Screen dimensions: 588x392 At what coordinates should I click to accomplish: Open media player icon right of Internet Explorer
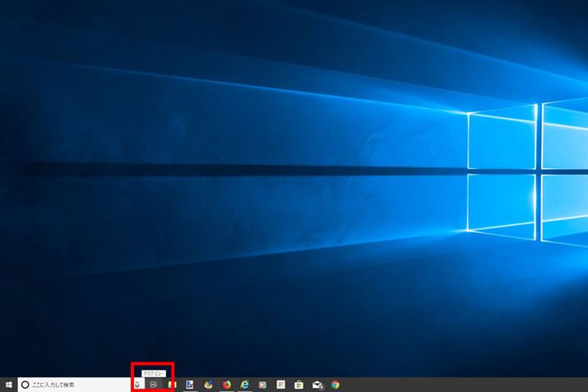(262, 385)
